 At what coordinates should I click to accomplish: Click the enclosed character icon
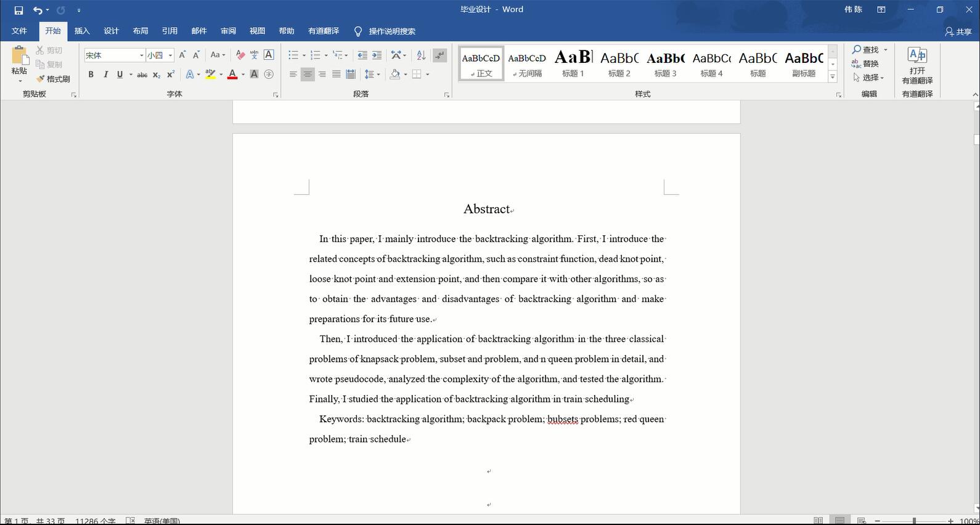click(x=269, y=75)
